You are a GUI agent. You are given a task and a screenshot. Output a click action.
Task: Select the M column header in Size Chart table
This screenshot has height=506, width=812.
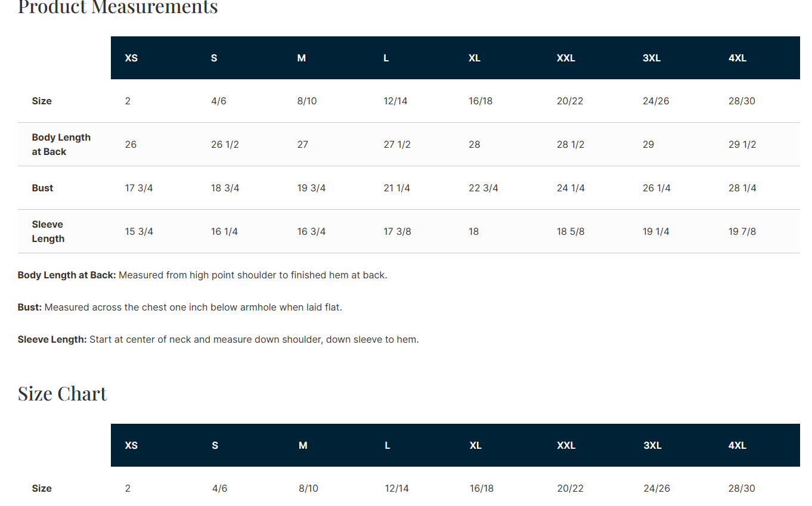click(x=303, y=445)
